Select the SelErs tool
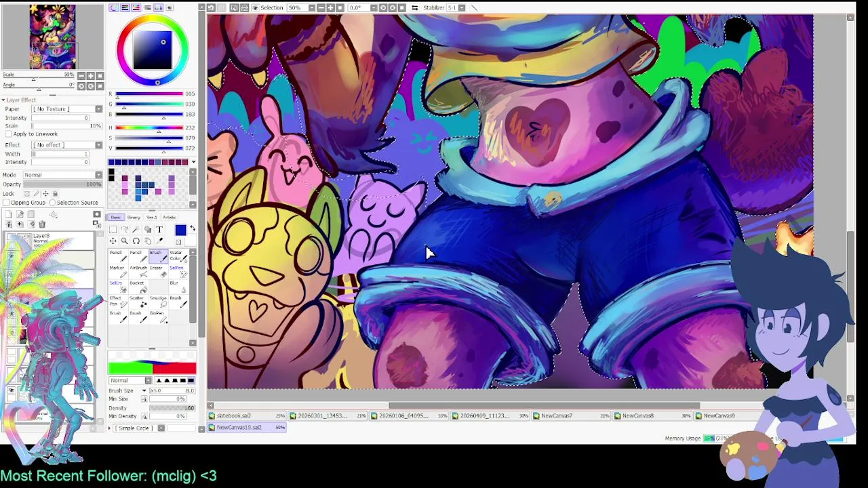This screenshot has width=868, height=488. (x=118, y=287)
